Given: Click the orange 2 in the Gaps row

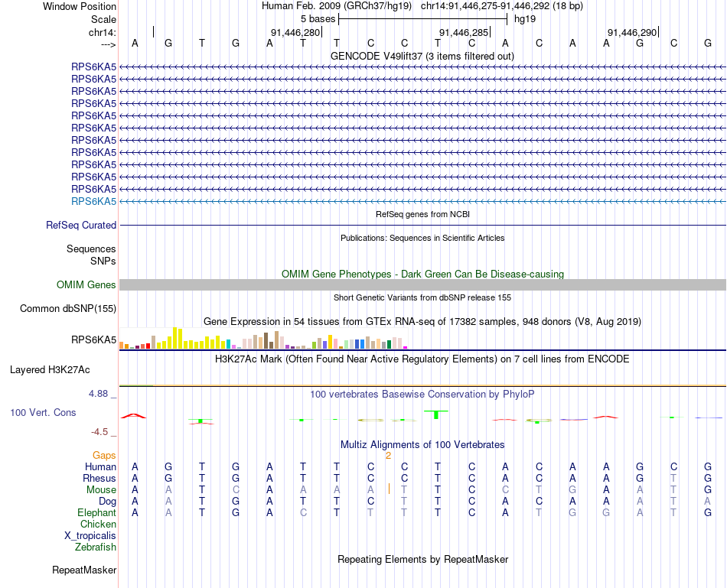Looking at the screenshot, I should [388, 456].
